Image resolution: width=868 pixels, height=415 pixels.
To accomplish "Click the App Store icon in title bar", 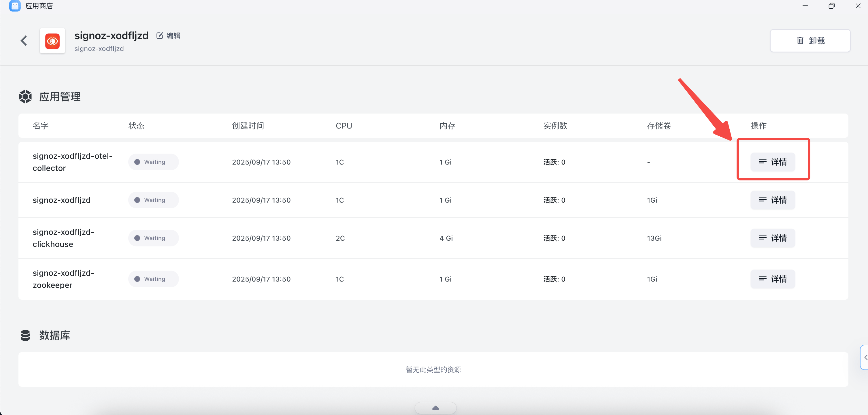I will click(15, 6).
